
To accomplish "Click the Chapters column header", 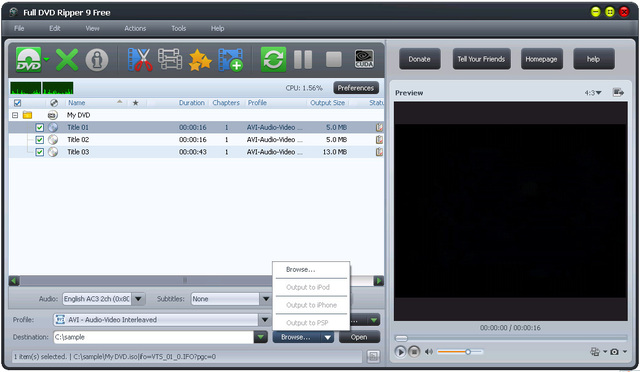I will (226, 103).
